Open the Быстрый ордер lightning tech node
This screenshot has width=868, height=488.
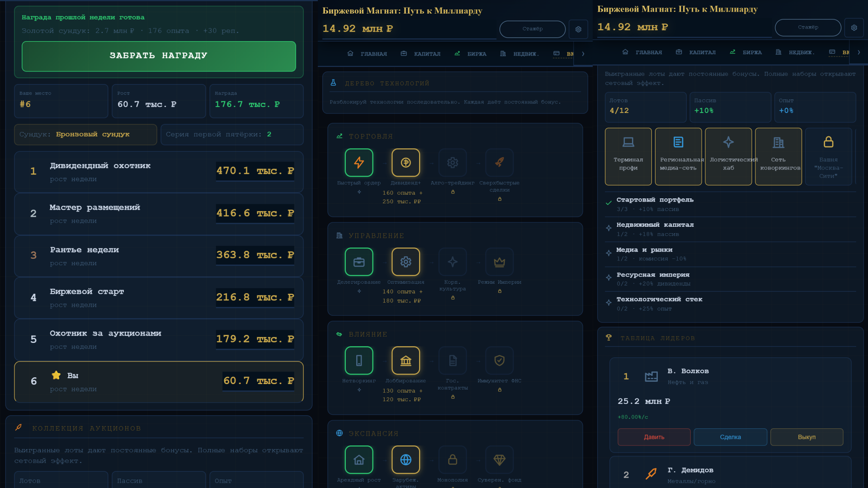point(359,162)
